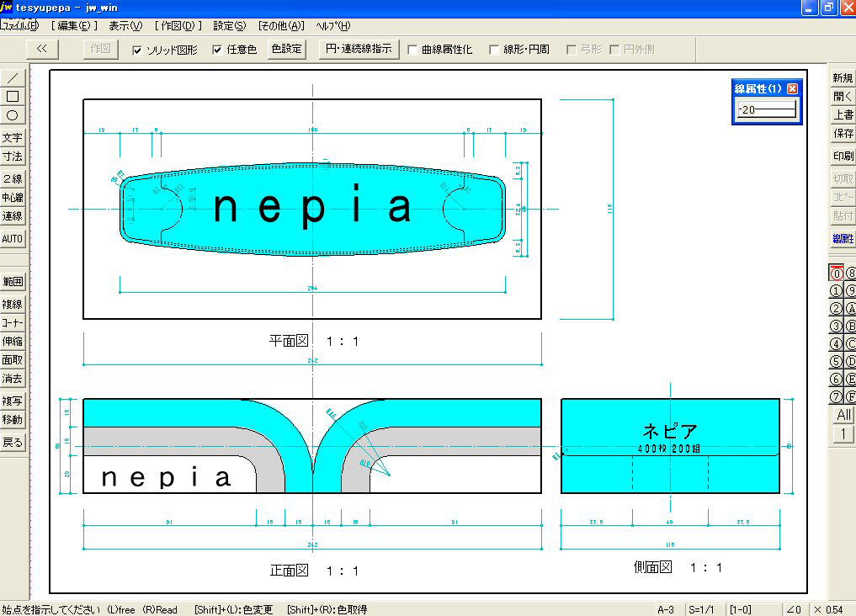Click the ∠0 angle status field
The image size is (856, 616).
[x=795, y=609]
